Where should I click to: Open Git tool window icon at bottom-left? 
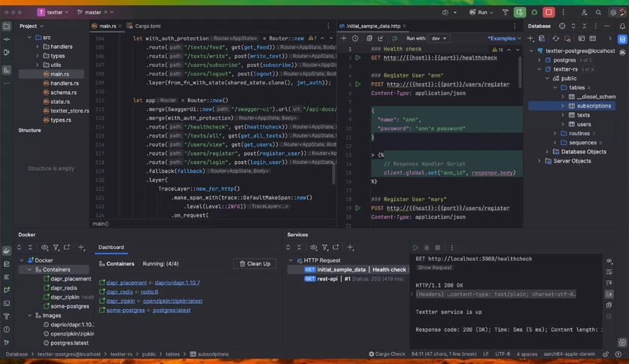[7, 343]
